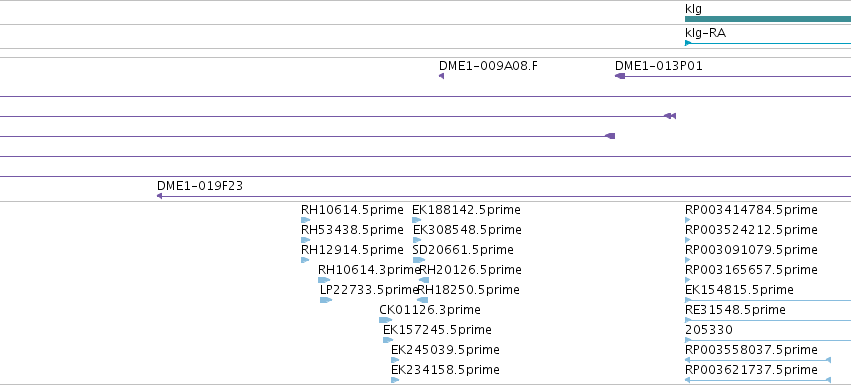Select the SD20661.5prime EST arrow
Viewport: 851px width, 385px height.
(x=418, y=260)
